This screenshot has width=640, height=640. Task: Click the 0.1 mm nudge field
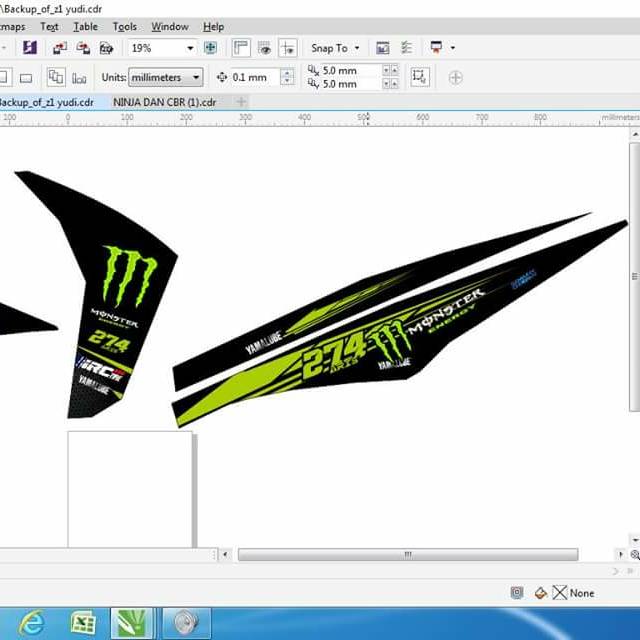pyautogui.click(x=255, y=77)
